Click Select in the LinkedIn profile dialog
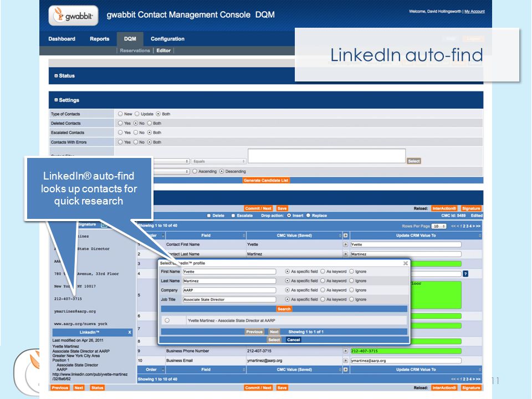 [274, 340]
